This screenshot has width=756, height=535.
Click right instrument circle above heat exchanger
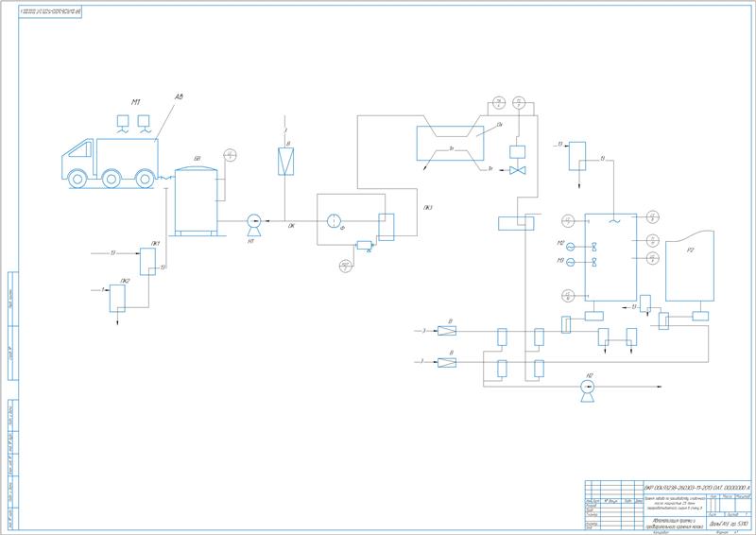pos(518,102)
